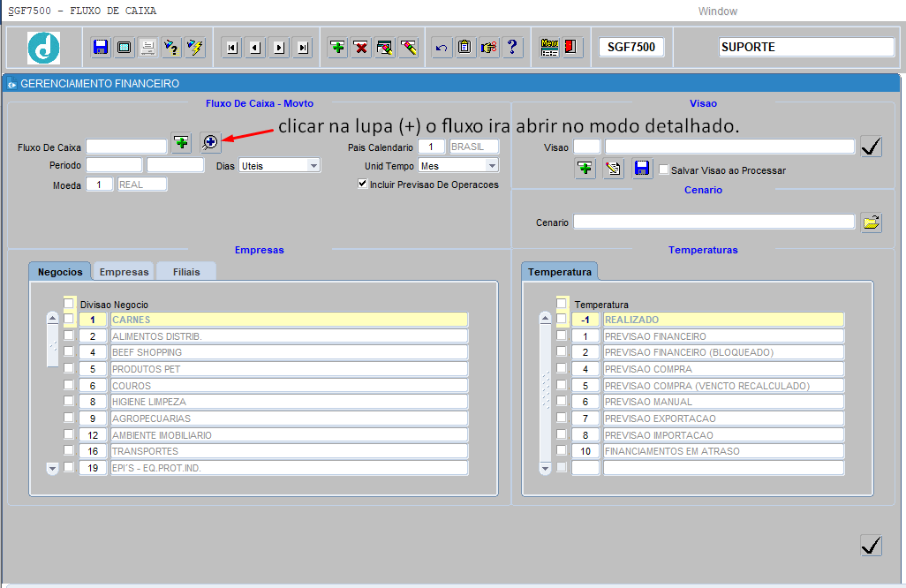
Task: Check the COUROS row checkbox
Action: pos(69,385)
